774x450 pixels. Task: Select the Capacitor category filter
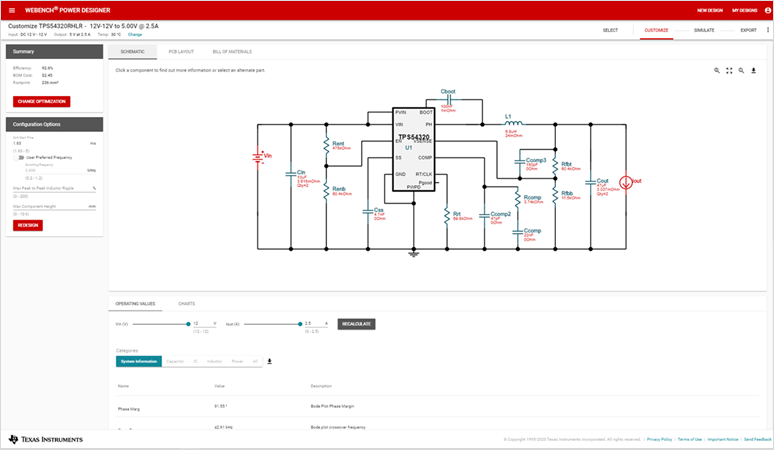[175, 361]
